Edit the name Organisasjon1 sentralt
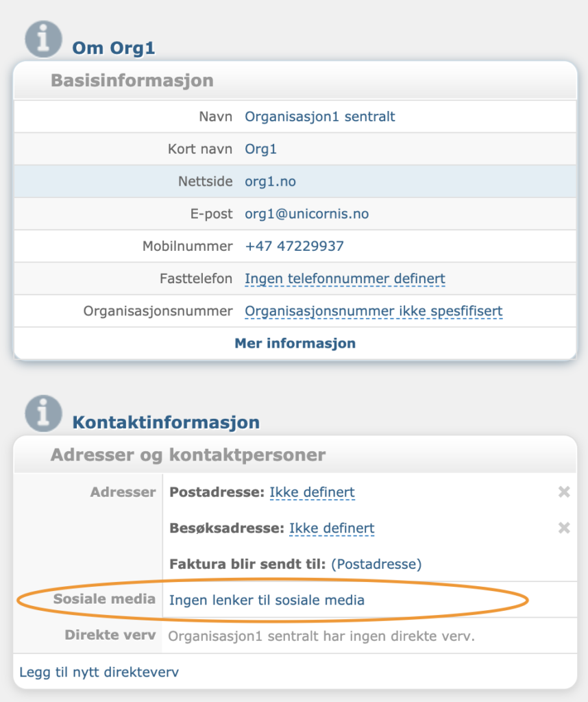Image resolution: width=588 pixels, height=702 pixels. 319,117
